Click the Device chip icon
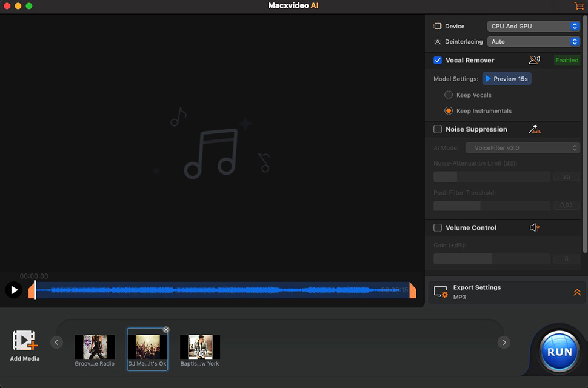The width and height of the screenshot is (588, 388). [x=437, y=26]
